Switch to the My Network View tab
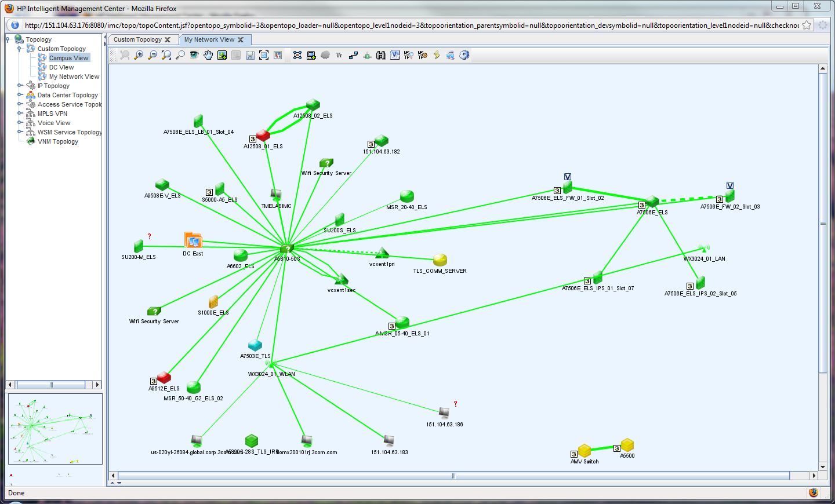 click(x=209, y=39)
